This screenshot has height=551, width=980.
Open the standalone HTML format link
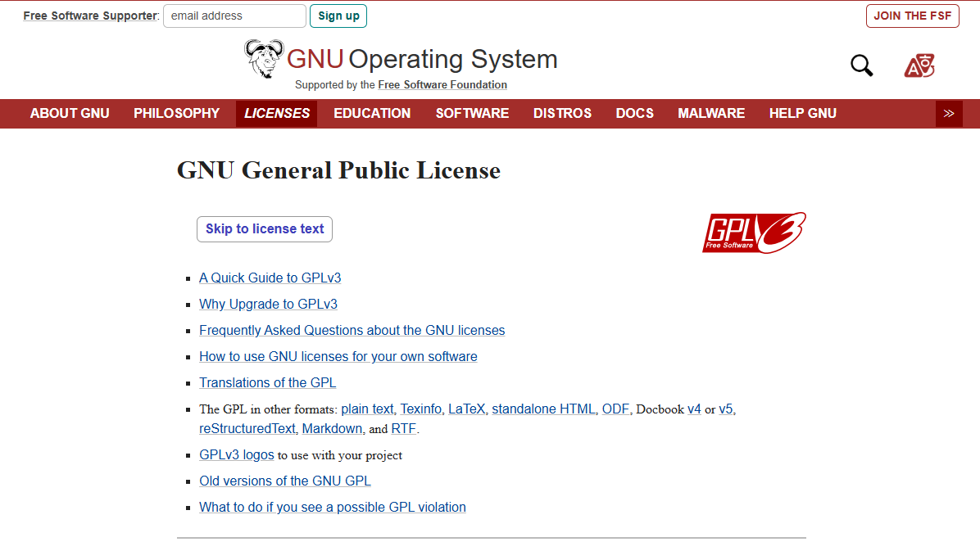pos(544,409)
